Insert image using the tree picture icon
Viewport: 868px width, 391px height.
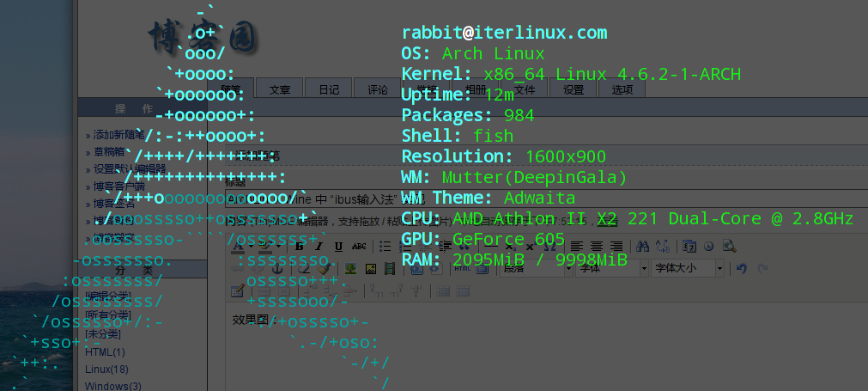350,269
